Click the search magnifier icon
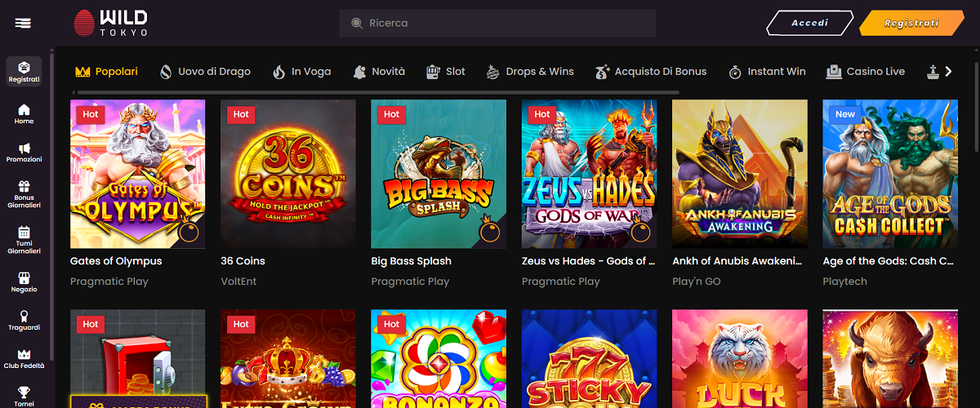 click(x=356, y=24)
